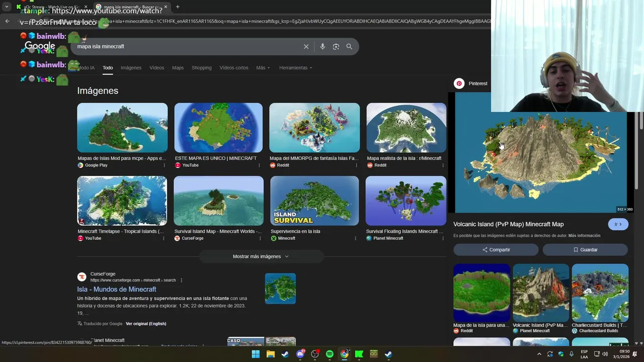644x362 pixels.
Task: Click the 'Supervivencia en la isla' caption
Action: [295, 231]
